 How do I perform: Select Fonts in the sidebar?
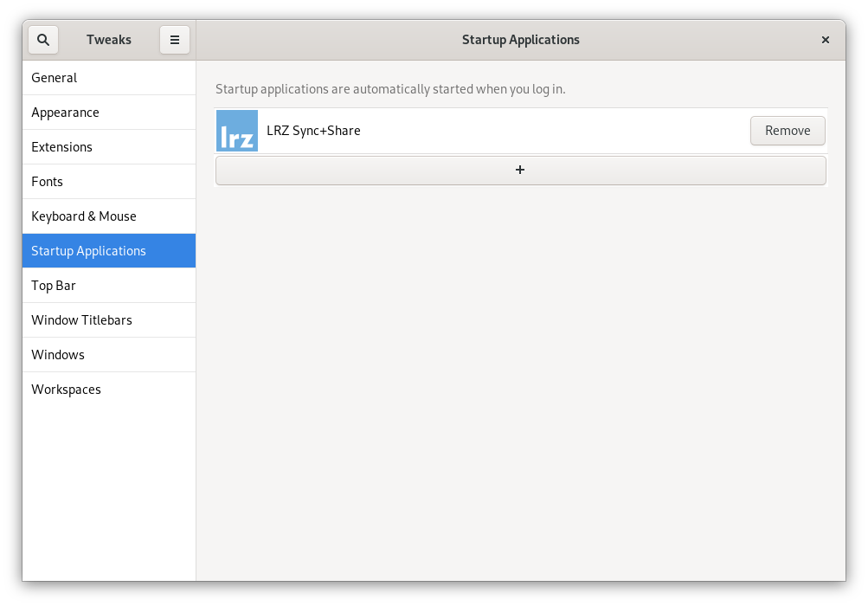pyautogui.click(x=47, y=182)
